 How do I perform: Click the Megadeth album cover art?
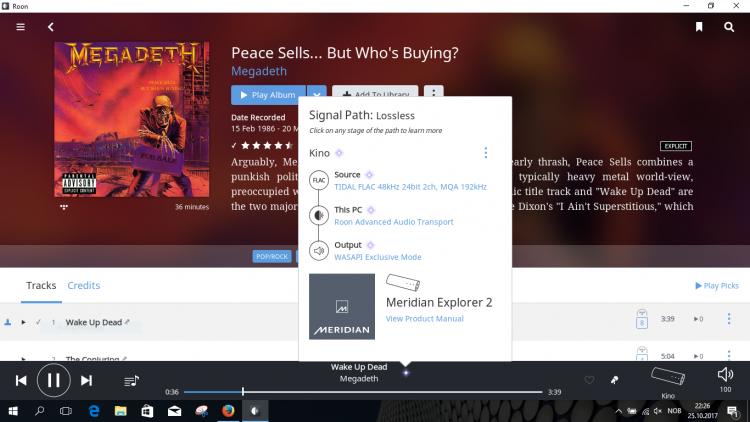(x=132, y=119)
